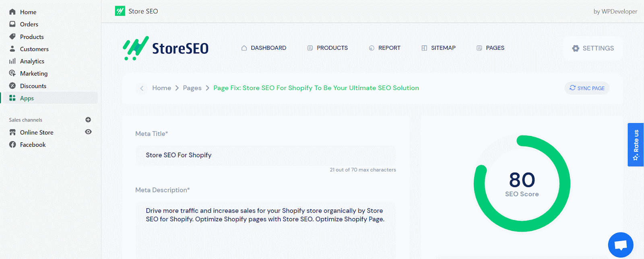Click the Home icon in Shopify sidebar
Screen dimensions: 644x259
(x=12, y=12)
